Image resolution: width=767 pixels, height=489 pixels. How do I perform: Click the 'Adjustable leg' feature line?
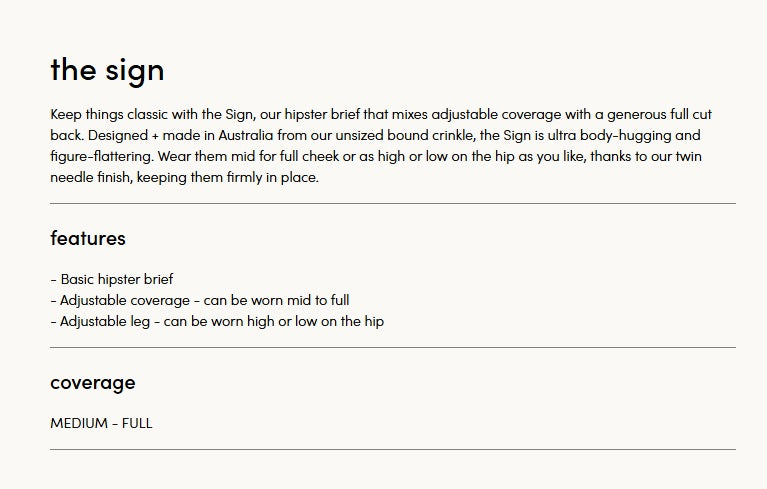click(217, 321)
